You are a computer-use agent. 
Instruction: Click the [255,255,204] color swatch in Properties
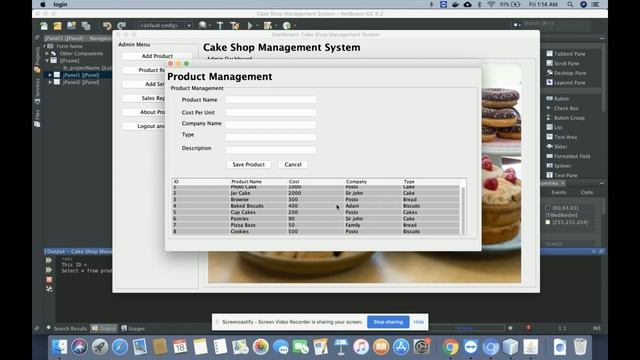(548, 222)
